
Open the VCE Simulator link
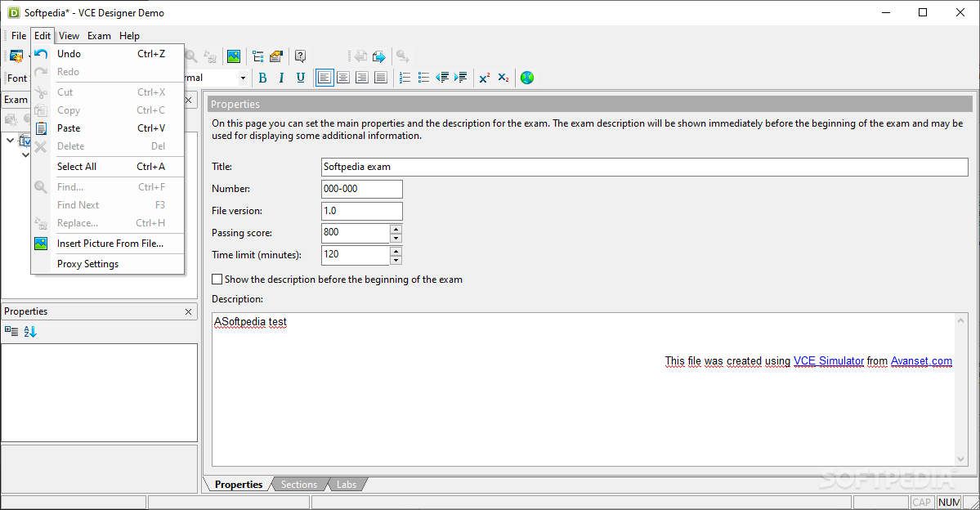pyautogui.click(x=829, y=360)
